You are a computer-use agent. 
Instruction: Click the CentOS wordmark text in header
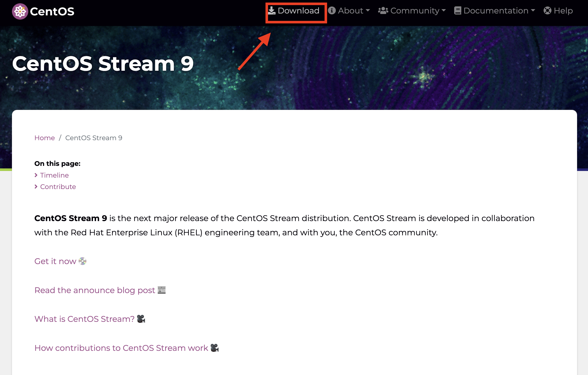point(52,11)
